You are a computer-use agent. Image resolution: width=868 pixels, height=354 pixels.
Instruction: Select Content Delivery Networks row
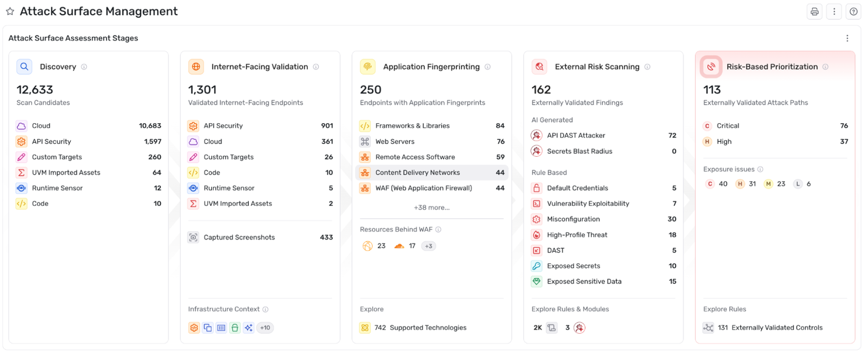point(432,172)
